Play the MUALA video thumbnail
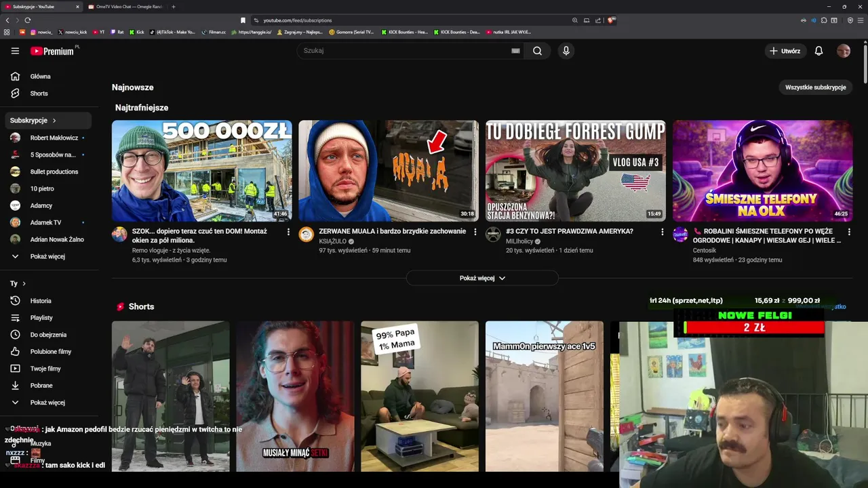 (x=389, y=171)
